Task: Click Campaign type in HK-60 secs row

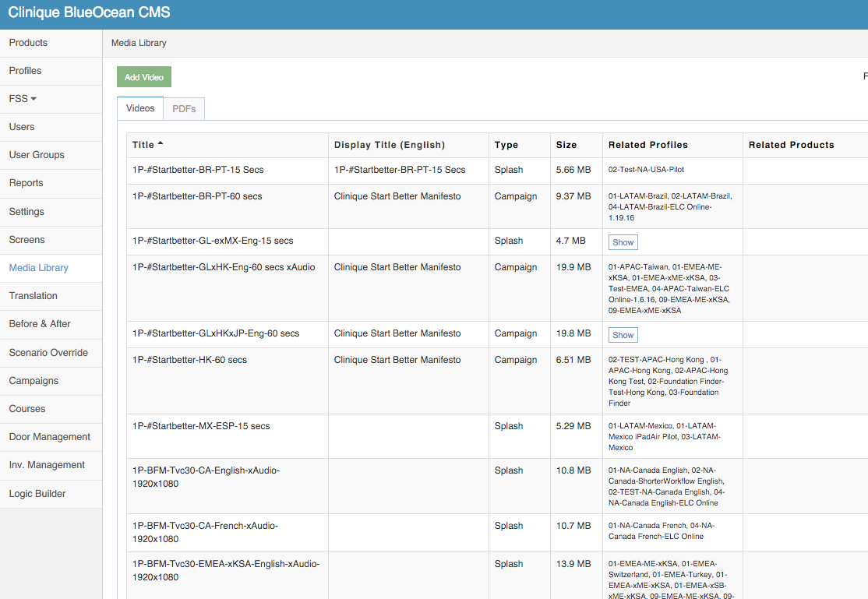Action: click(515, 360)
